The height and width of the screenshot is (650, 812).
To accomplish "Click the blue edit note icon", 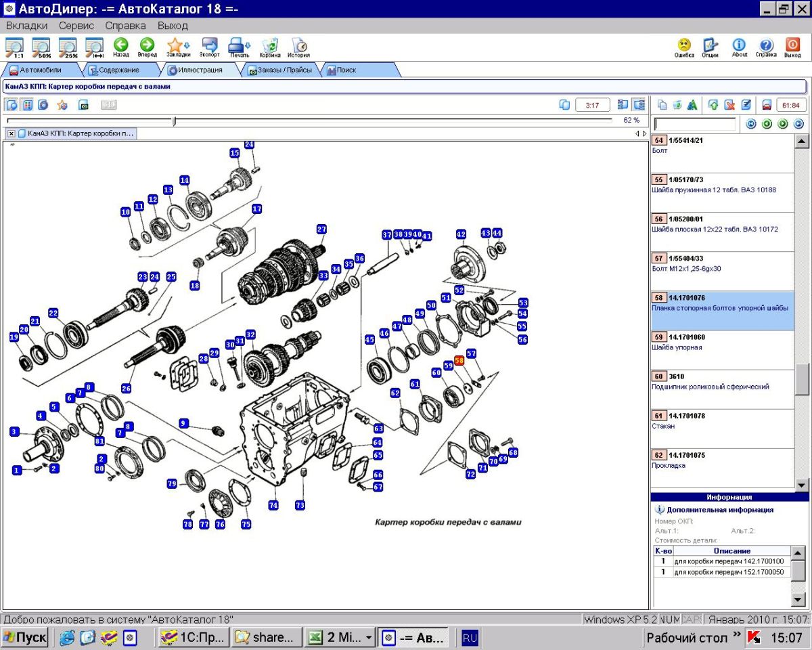I will [746, 105].
